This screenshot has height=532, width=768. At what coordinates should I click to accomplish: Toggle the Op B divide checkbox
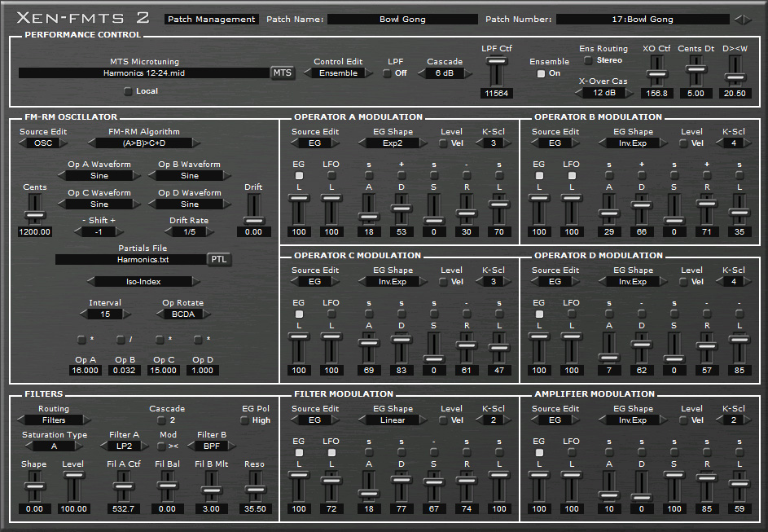(121, 340)
